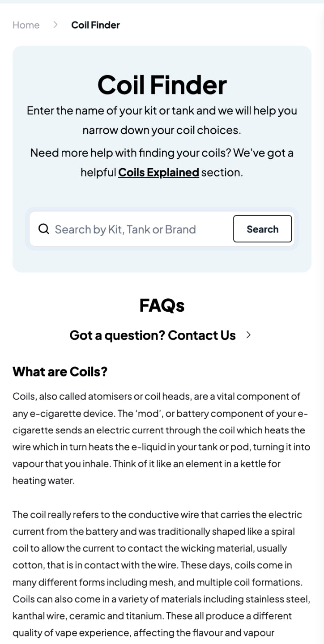
Task: Open the Got a question? Contact Us link
Action: (153, 335)
